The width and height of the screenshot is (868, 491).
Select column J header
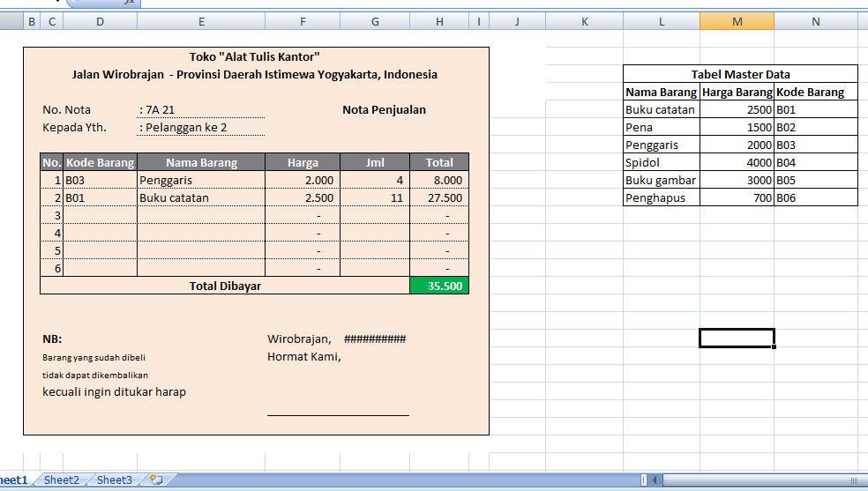click(517, 21)
